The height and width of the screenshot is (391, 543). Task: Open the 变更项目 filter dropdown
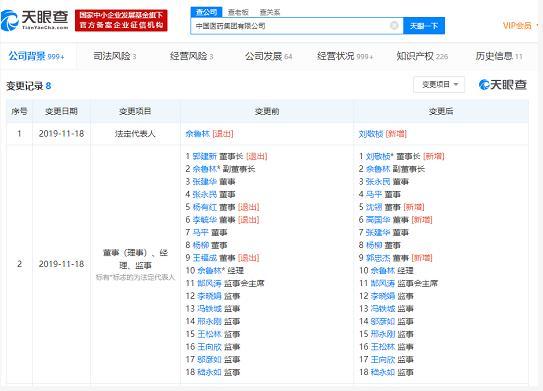pos(439,84)
